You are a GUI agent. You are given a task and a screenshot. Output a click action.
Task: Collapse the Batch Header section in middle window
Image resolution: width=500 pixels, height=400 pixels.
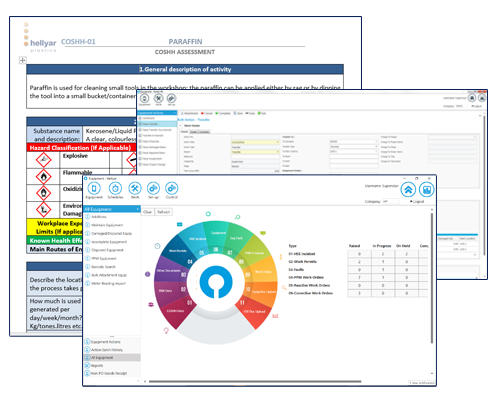[x=180, y=126]
